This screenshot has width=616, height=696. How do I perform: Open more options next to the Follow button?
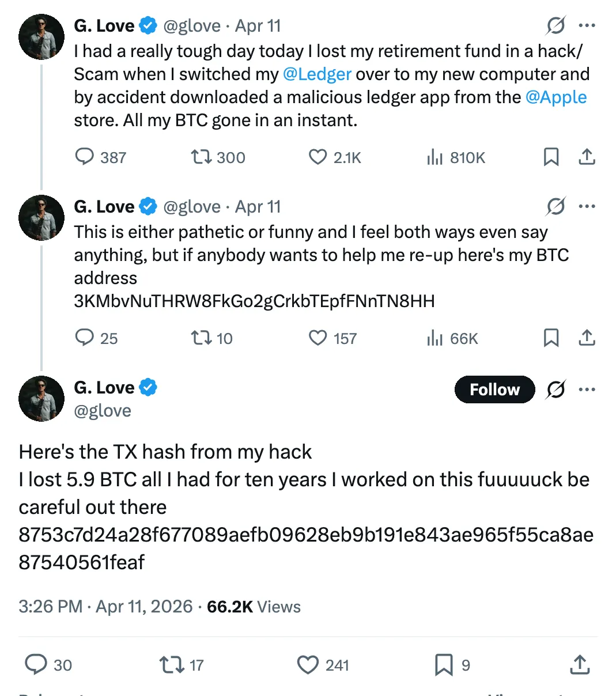point(587,389)
